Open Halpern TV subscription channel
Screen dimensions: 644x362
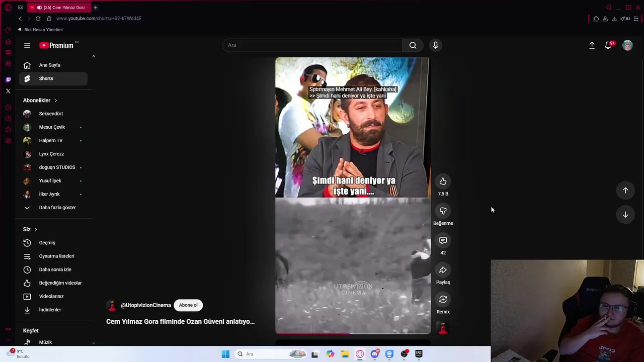53,141
